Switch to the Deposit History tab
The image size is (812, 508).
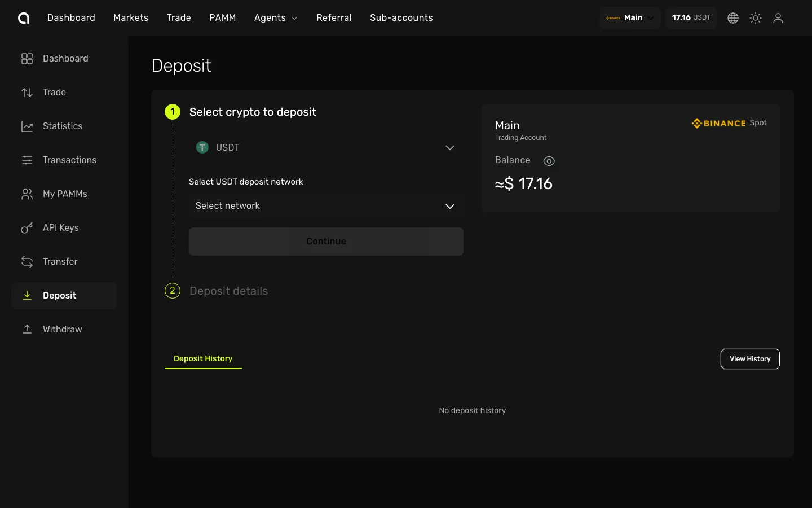click(x=203, y=359)
